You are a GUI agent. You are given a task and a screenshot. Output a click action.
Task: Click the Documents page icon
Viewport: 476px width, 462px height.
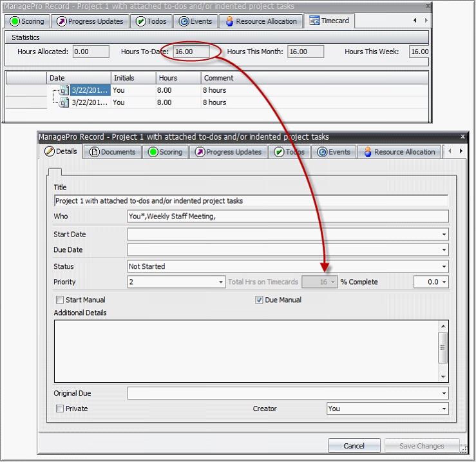coord(95,152)
